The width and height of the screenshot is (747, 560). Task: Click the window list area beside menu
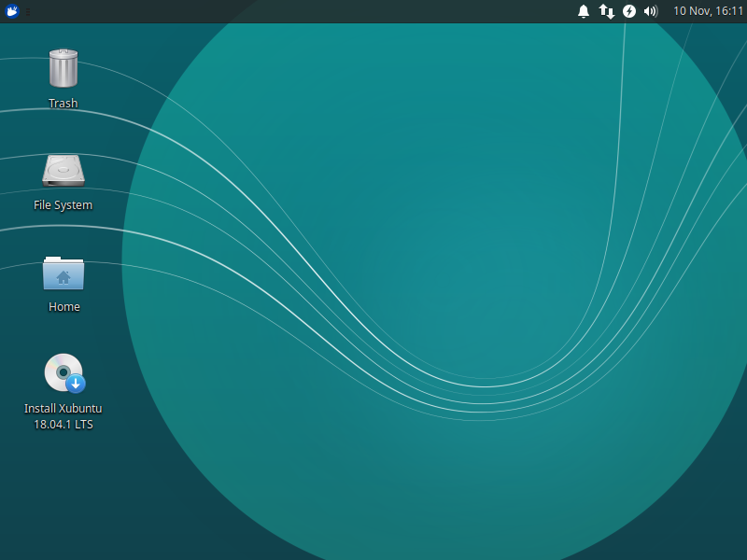[x=56, y=11]
